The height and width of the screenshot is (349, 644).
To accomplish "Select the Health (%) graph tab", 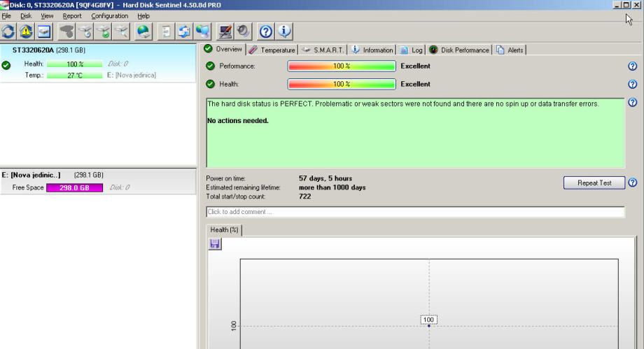I will tap(224, 230).
